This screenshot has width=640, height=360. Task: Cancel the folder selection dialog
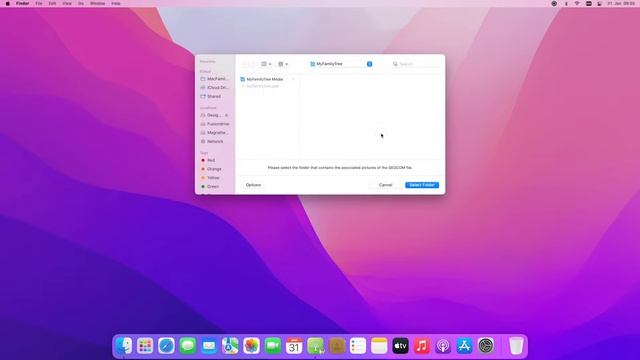click(385, 185)
